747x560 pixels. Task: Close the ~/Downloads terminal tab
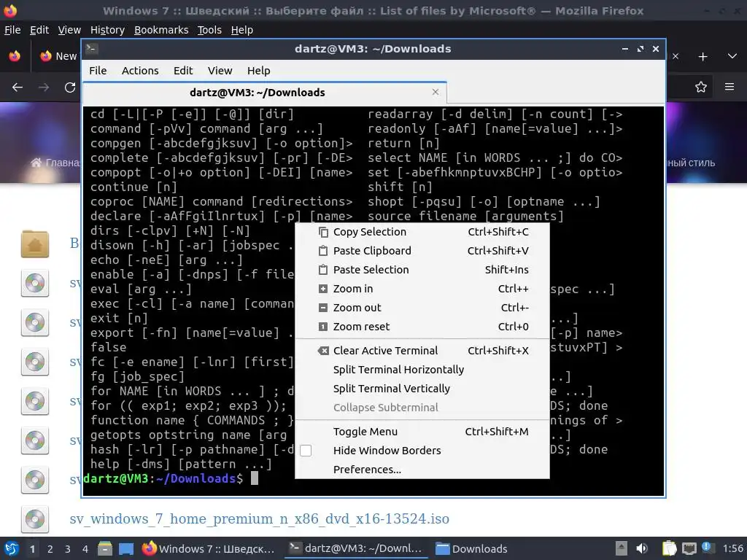tap(436, 92)
